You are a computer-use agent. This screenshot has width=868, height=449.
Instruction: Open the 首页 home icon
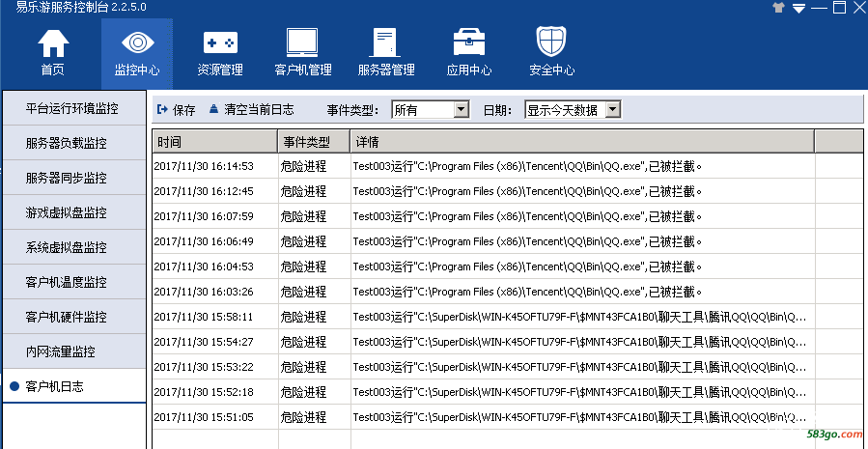click(x=53, y=43)
